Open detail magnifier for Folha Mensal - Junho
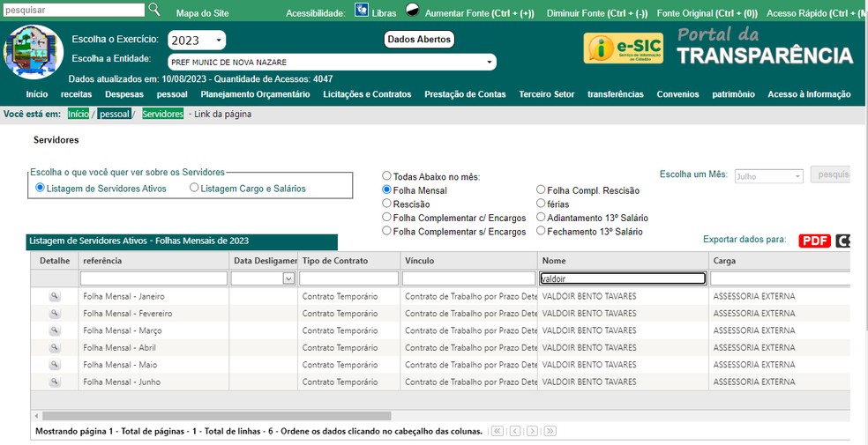The image size is (868, 445). click(55, 382)
